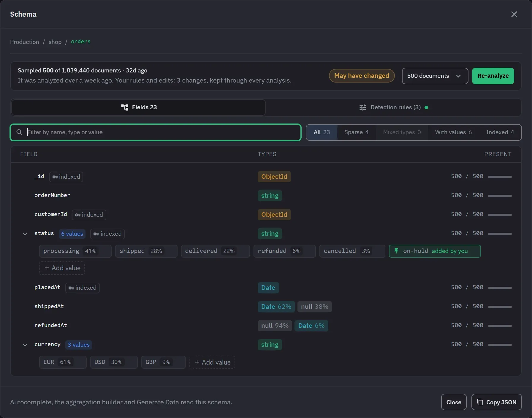Click the Fields tree icon
The height and width of the screenshot is (418, 532).
coord(125,107)
